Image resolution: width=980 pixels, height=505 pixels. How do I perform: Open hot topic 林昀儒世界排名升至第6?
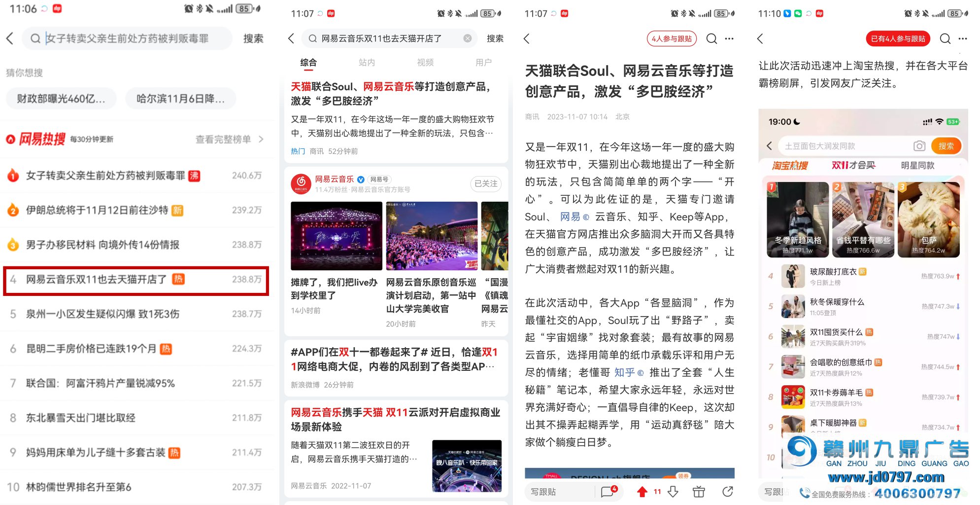tap(135, 487)
